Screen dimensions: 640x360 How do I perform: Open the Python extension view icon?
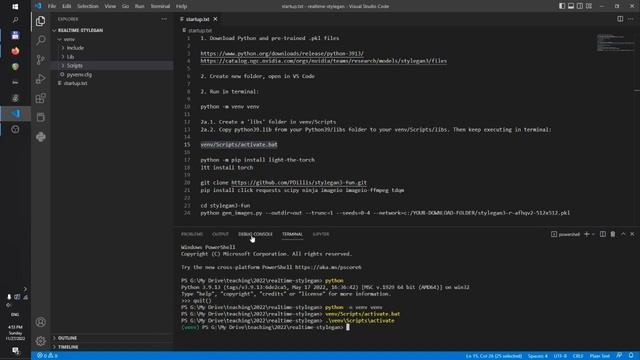(40, 137)
